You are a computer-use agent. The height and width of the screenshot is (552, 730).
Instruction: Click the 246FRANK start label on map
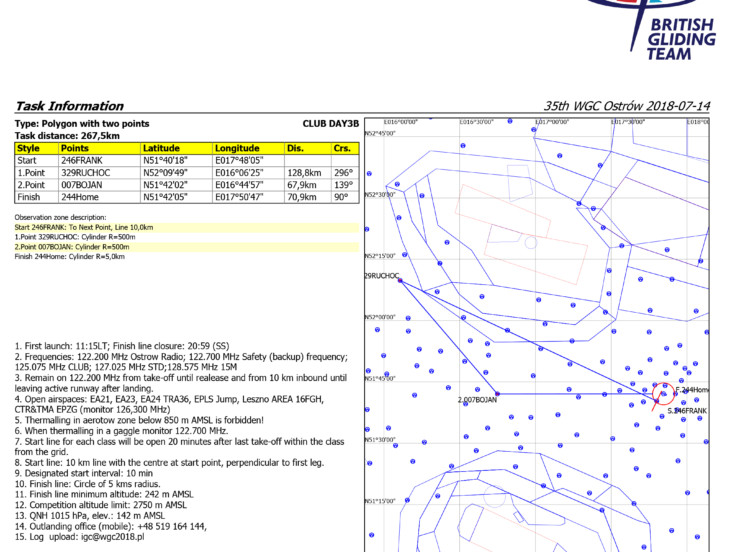click(688, 411)
